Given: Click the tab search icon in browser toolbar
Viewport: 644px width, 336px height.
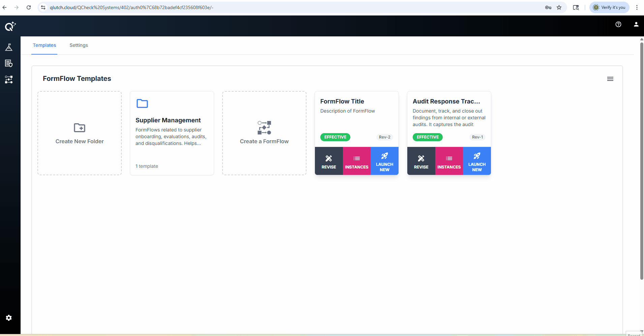Looking at the screenshot, I should point(576,7).
